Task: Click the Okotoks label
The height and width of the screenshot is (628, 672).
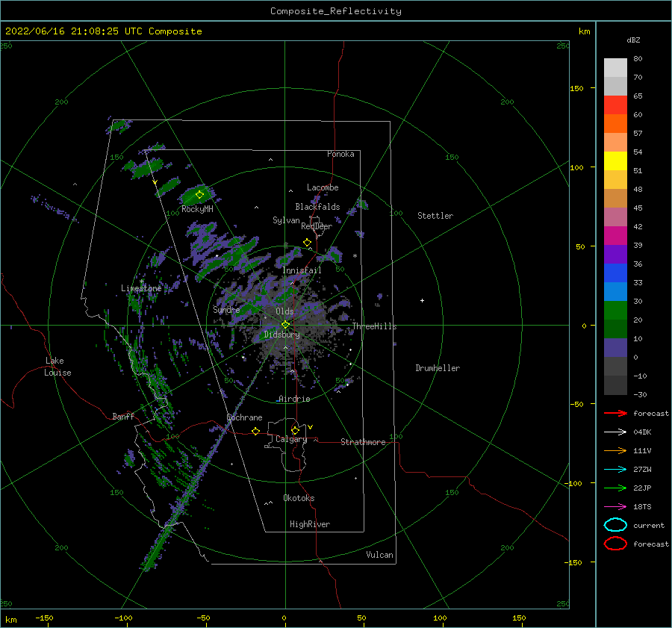Action: pyautogui.click(x=299, y=498)
